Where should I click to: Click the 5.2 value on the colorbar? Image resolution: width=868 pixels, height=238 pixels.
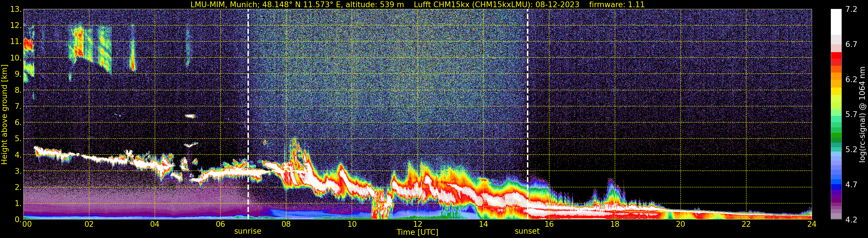[x=851, y=150]
